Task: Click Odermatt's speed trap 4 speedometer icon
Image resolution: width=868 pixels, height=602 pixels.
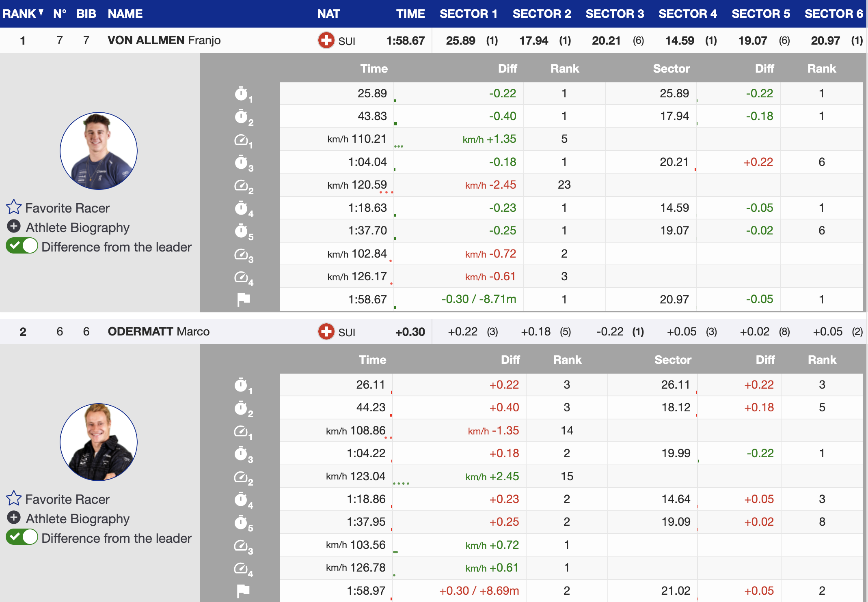Action: click(x=242, y=568)
